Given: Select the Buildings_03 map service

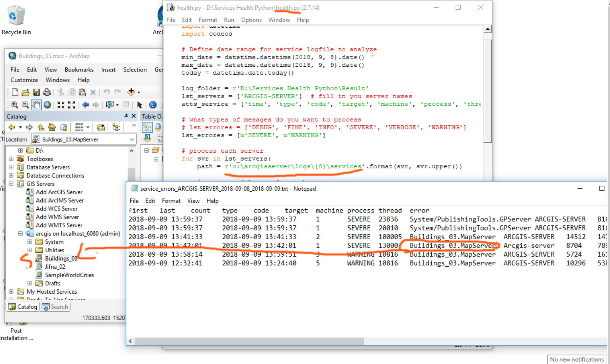Looking at the screenshot, I should (x=61, y=259).
